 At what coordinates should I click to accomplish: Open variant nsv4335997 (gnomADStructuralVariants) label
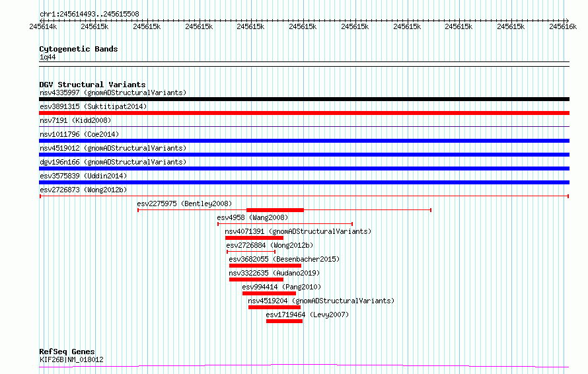click(x=113, y=93)
